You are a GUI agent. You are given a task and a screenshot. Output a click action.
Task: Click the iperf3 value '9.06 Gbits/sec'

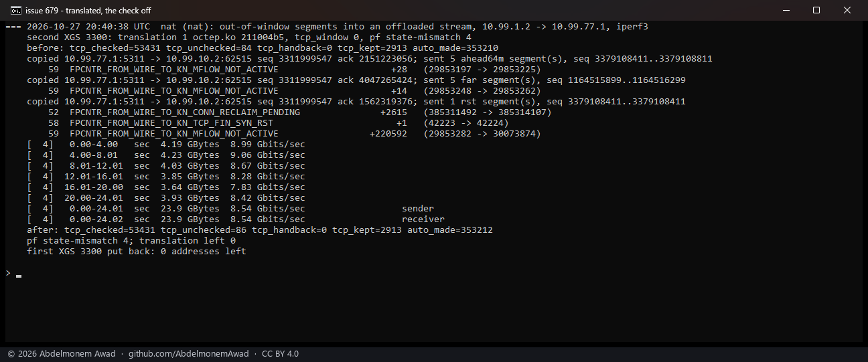(x=268, y=155)
